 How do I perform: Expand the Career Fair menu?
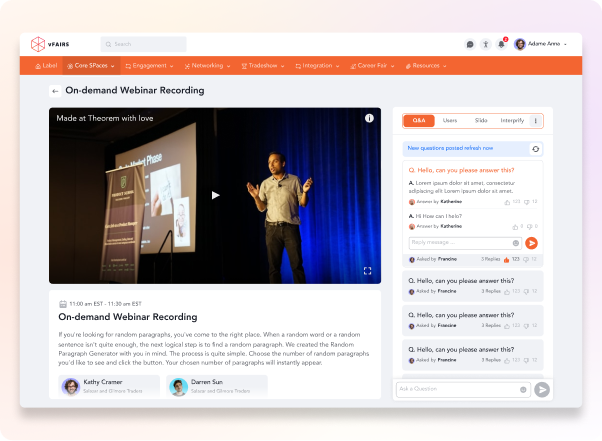tap(372, 66)
